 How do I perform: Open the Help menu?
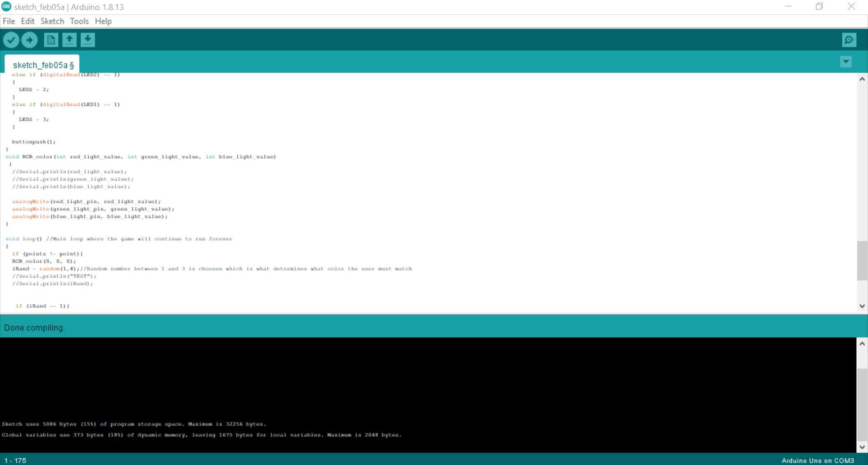point(103,21)
